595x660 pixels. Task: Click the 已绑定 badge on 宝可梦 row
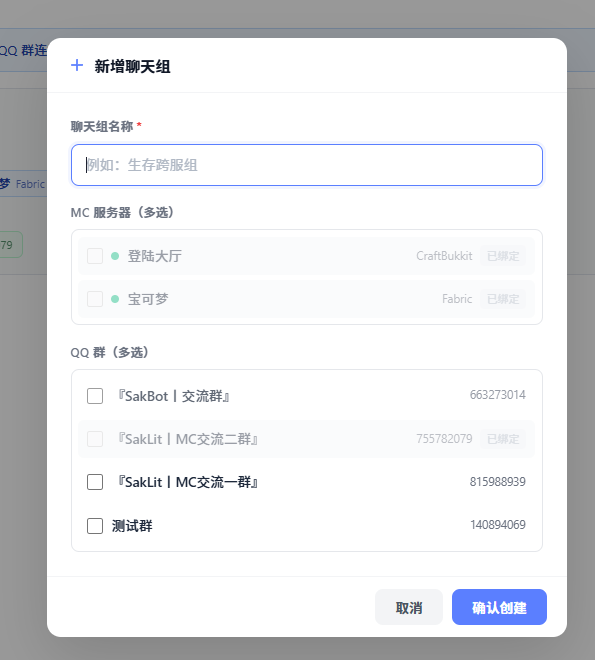[503, 299]
